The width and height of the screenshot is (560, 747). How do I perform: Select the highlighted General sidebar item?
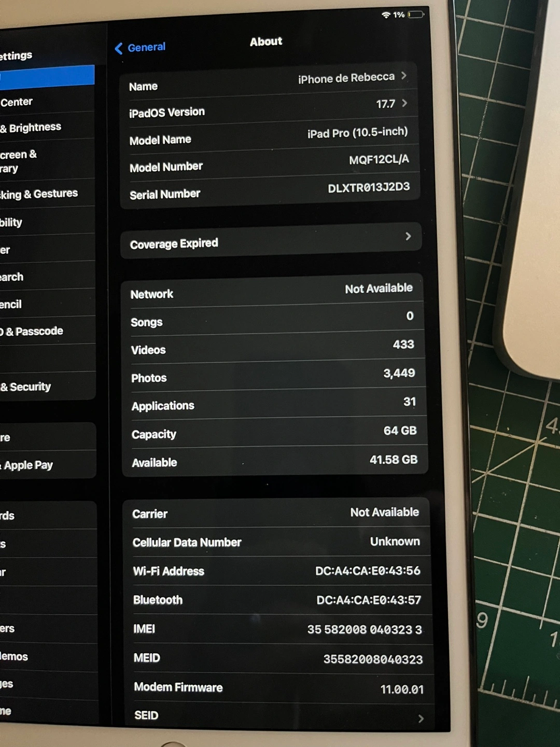(x=47, y=76)
